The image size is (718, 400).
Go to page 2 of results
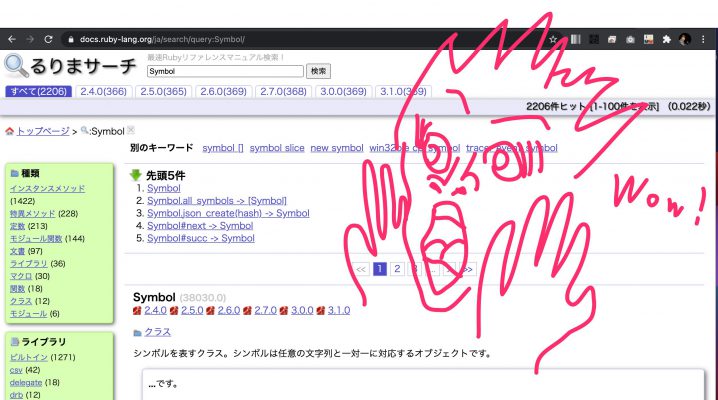[397, 269]
